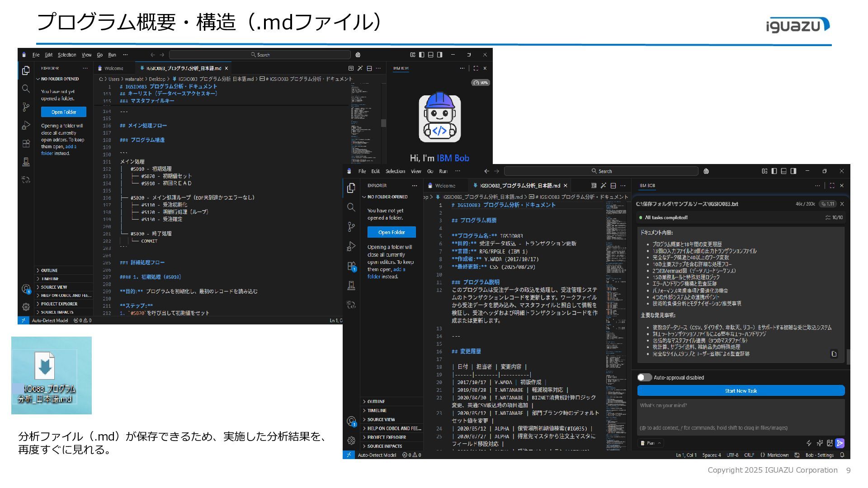Image resolution: width=868 pixels, height=488 pixels.
Task: Open Search view in the background window activity bar
Action: point(26,89)
